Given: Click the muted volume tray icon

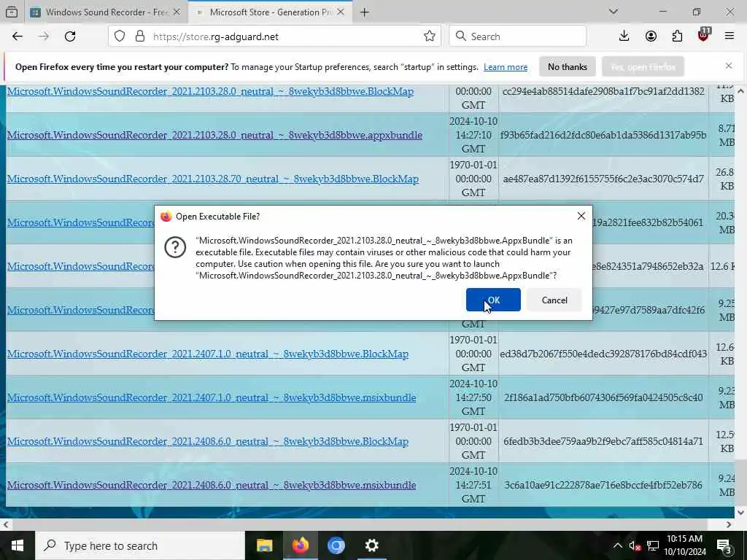Looking at the screenshot, I should click(x=635, y=545).
